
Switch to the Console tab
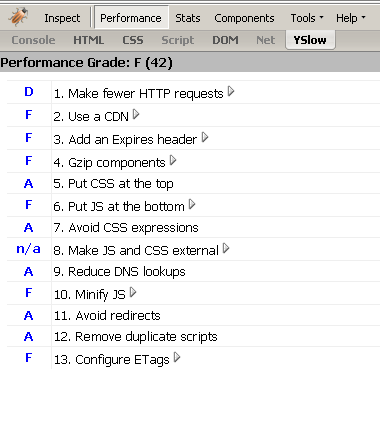pos(33,40)
